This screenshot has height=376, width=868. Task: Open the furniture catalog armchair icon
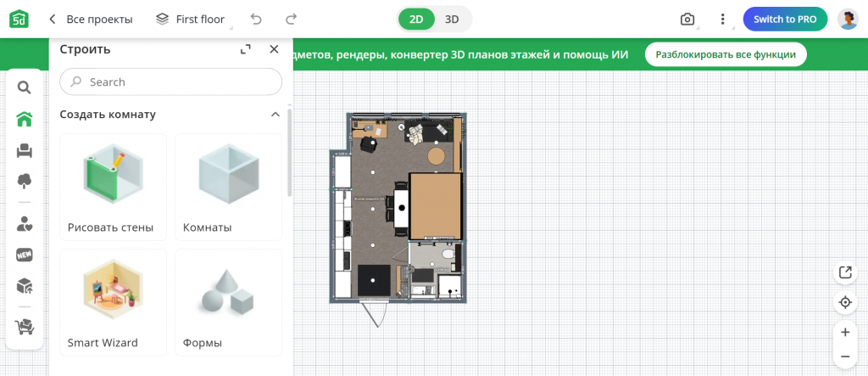24,150
